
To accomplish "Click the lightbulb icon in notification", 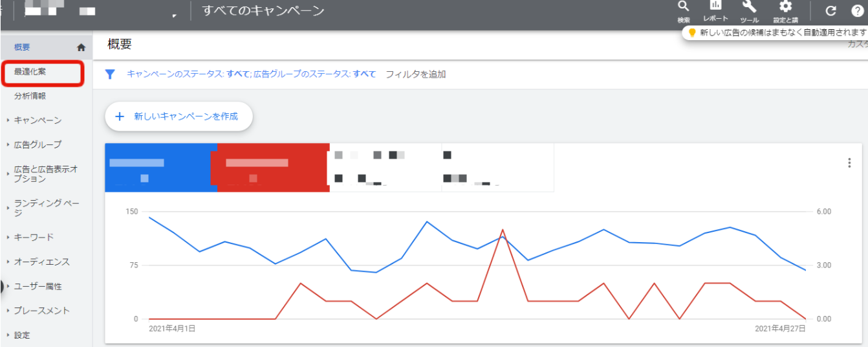I will (691, 32).
